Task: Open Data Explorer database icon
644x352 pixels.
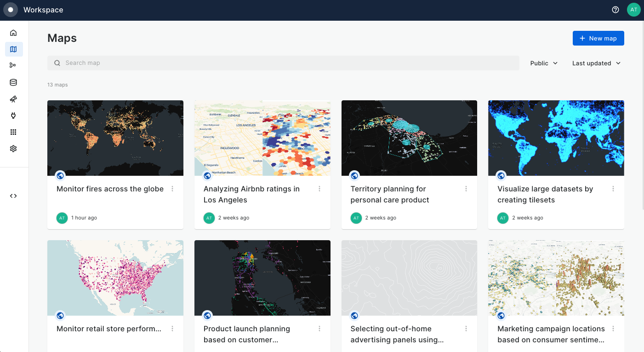Action: [x=13, y=82]
